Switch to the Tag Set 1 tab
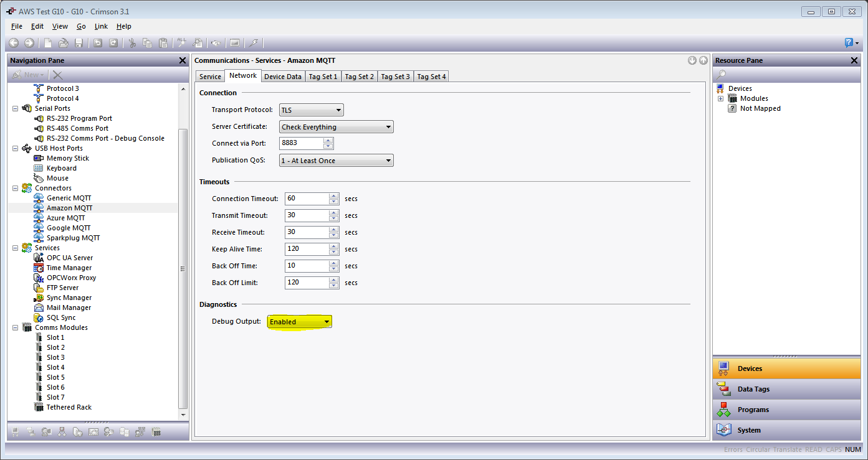 pos(323,77)
